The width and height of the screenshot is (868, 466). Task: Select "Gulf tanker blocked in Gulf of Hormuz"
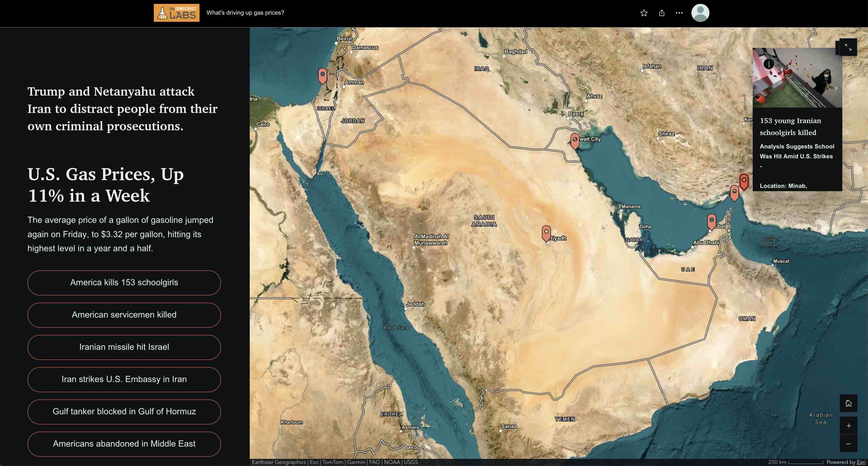[124, 411]
